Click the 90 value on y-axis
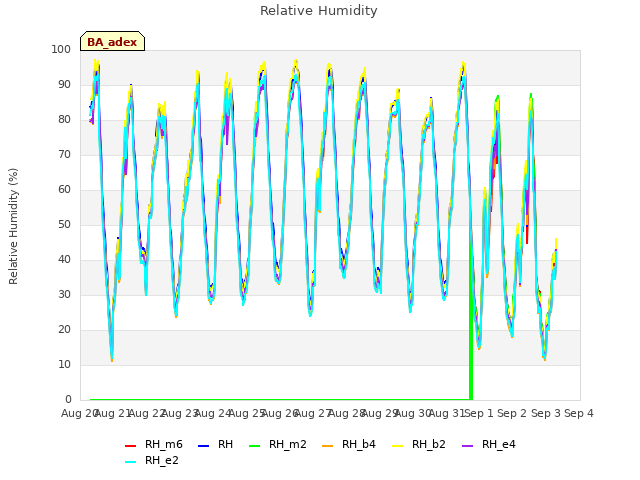 tap(64, 85)
